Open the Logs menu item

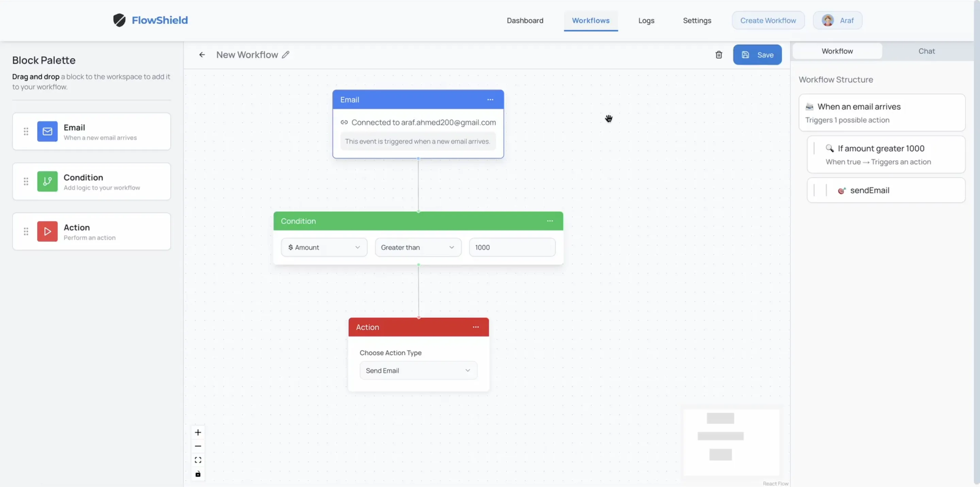(646, 20)
